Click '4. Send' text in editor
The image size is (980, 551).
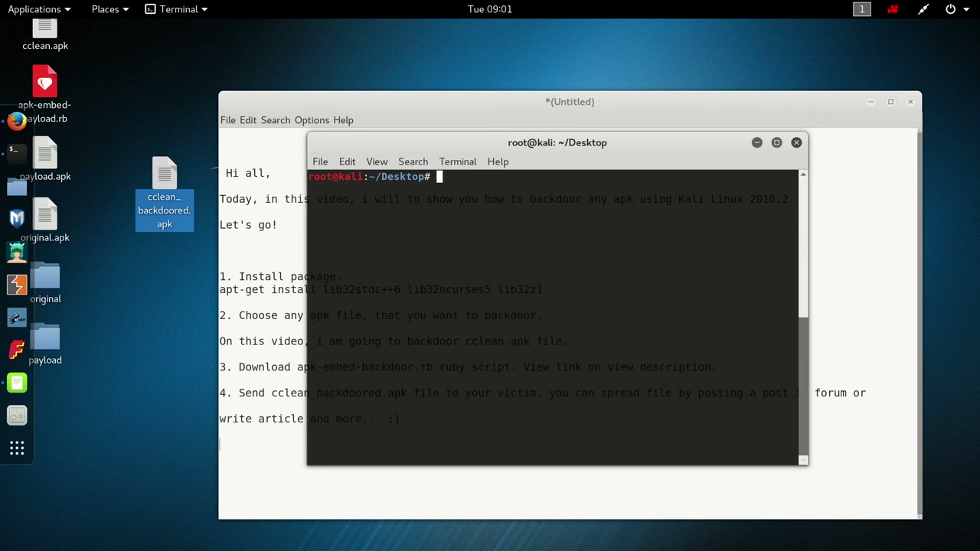pos(242,393)
